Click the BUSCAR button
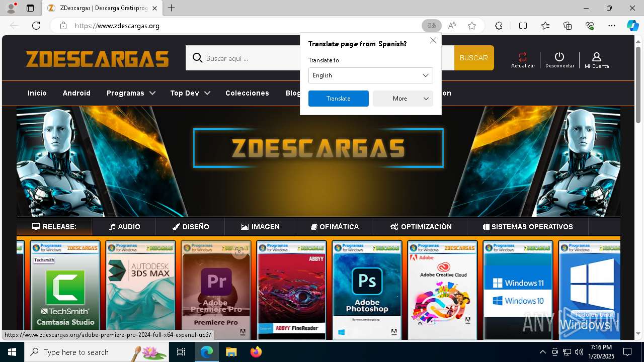644x362 pixels. pyautogui.click(x=473, y=58)
